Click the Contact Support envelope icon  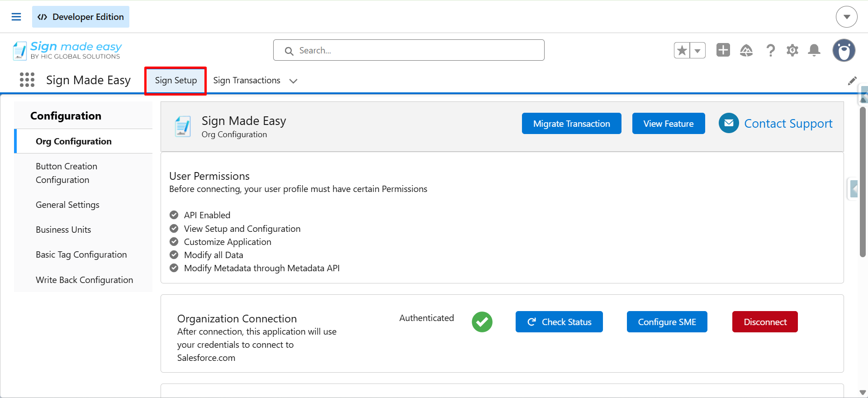729,123
